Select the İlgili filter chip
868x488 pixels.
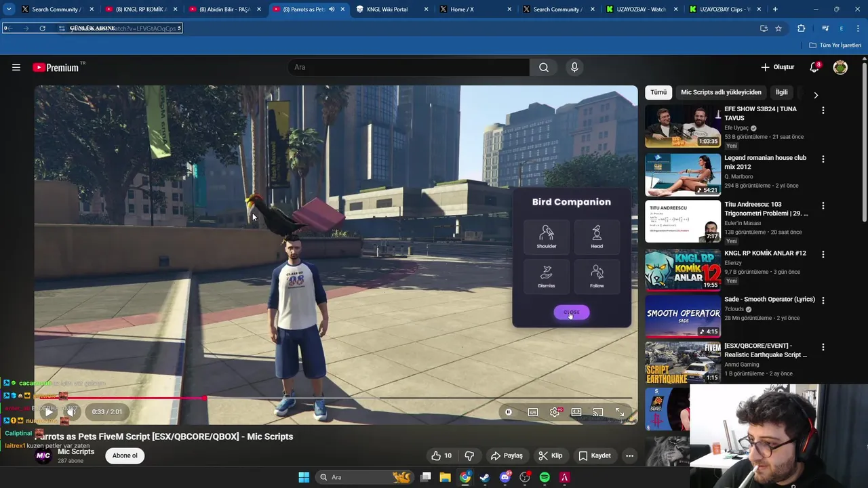tap(782, 92)
